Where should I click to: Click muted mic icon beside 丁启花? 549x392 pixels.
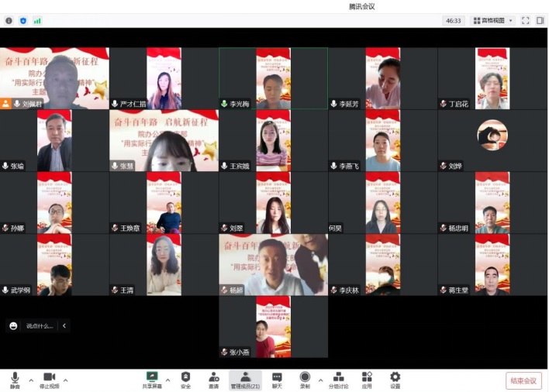tap(444, 104)
